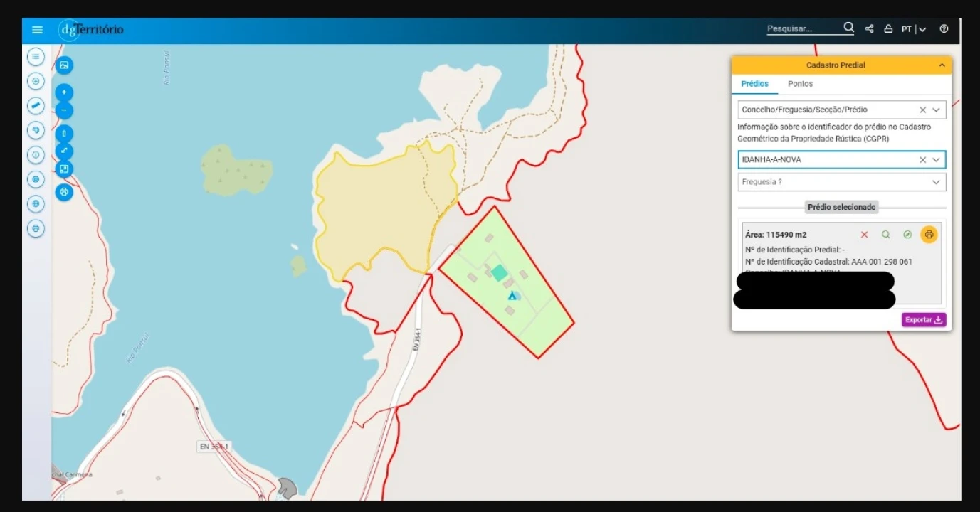
Task: Zoom to selected prédio with green magnifier
Action: tap(886, 235)
